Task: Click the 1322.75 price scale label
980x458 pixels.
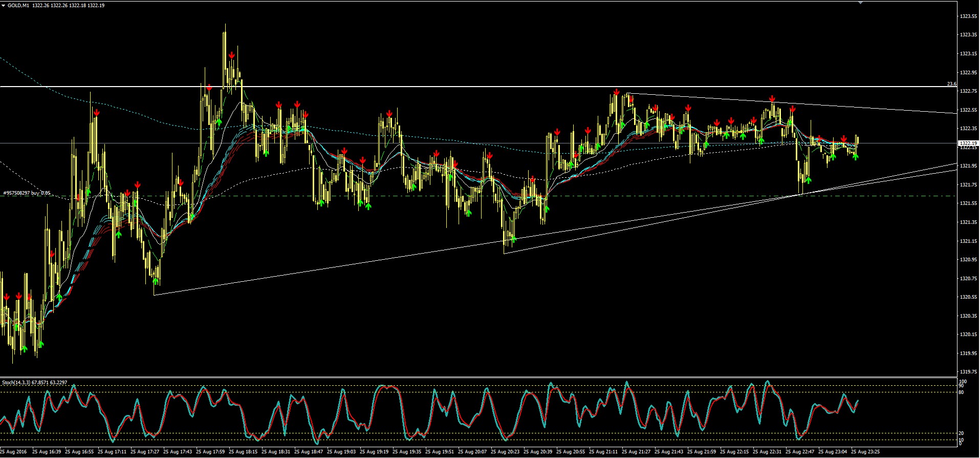Action: 969,91
